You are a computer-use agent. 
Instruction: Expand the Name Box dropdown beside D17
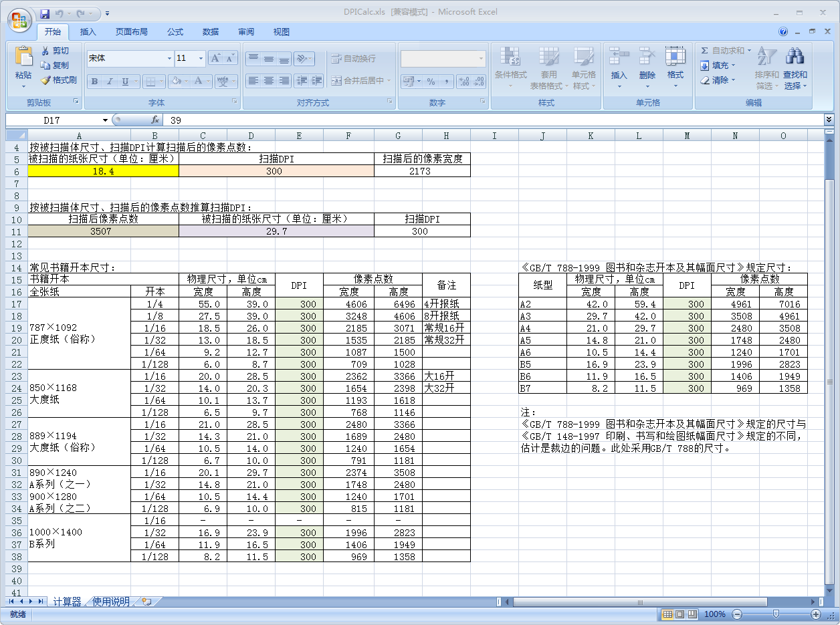(105, 120)
